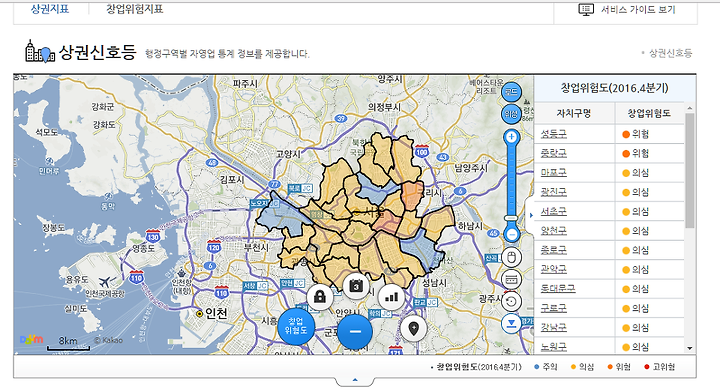720x392 pixels.
Task: Switch the map to standard map view
Action: pyautogui.click(x=511, y=92)
